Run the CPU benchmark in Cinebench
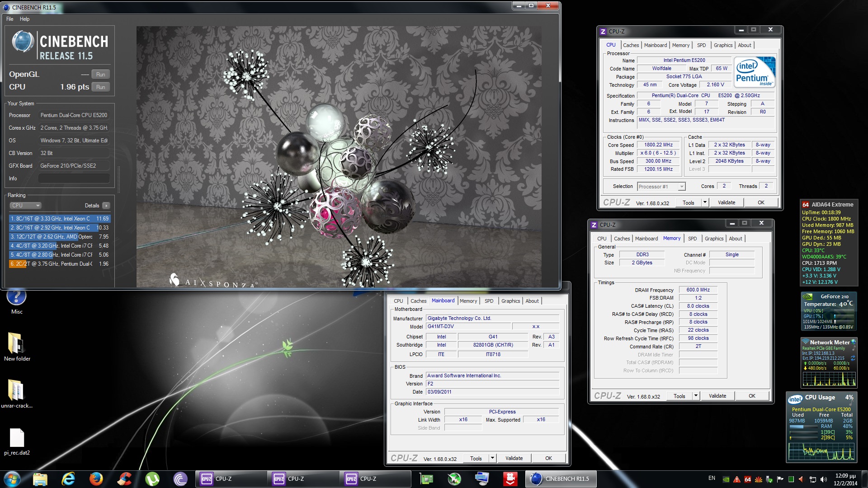 point(101,87)
